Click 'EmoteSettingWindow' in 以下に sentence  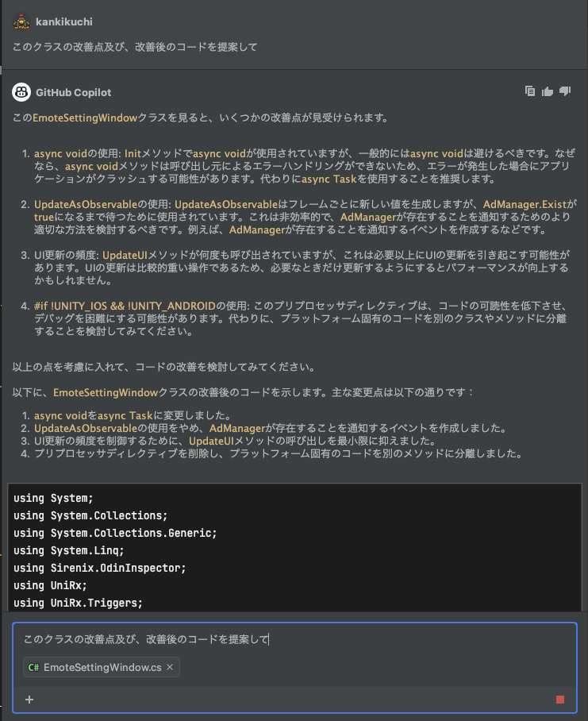[x=106, y=393]
